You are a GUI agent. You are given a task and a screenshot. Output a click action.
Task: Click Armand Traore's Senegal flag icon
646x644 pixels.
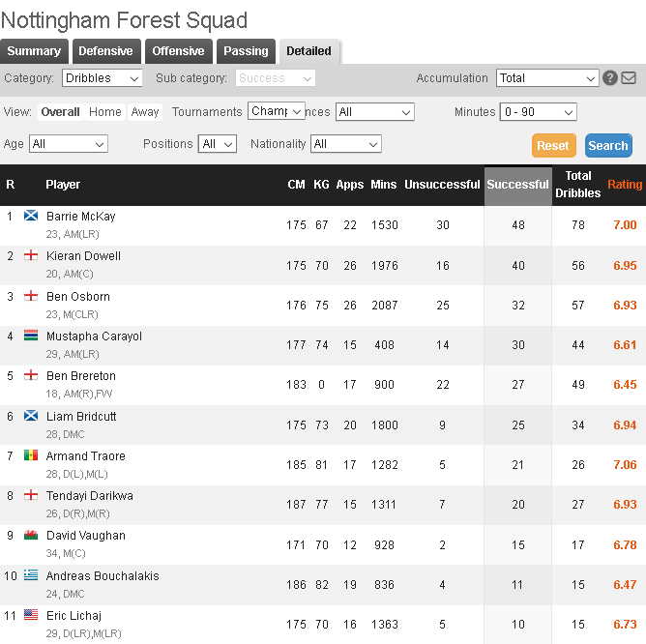coord(31,456)
